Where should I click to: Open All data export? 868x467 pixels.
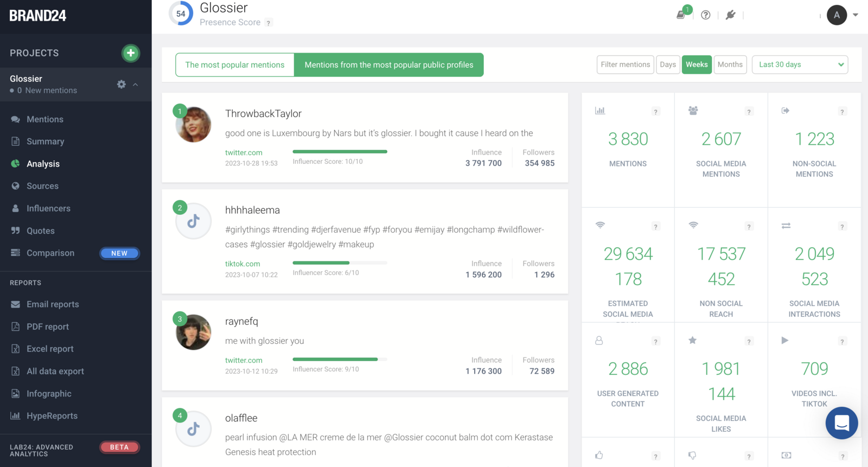click(x=55, y=371)
